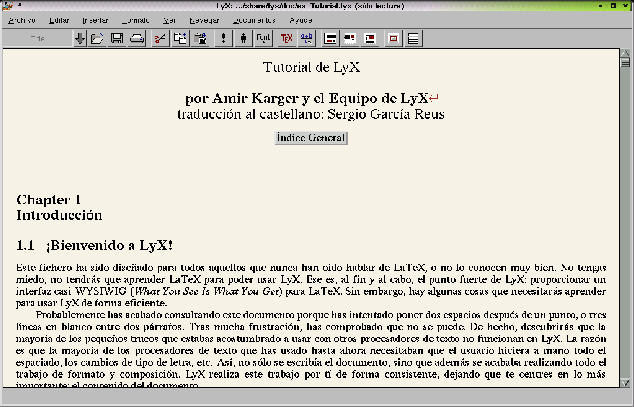
Task: Open the Insertar menu
Action: click(x=95, y=20)
